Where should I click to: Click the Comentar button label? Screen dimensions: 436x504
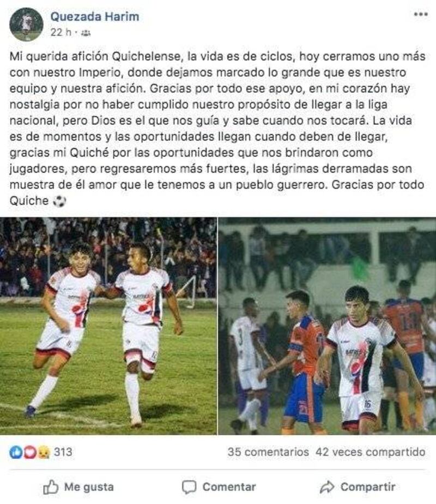coord(229,487)
